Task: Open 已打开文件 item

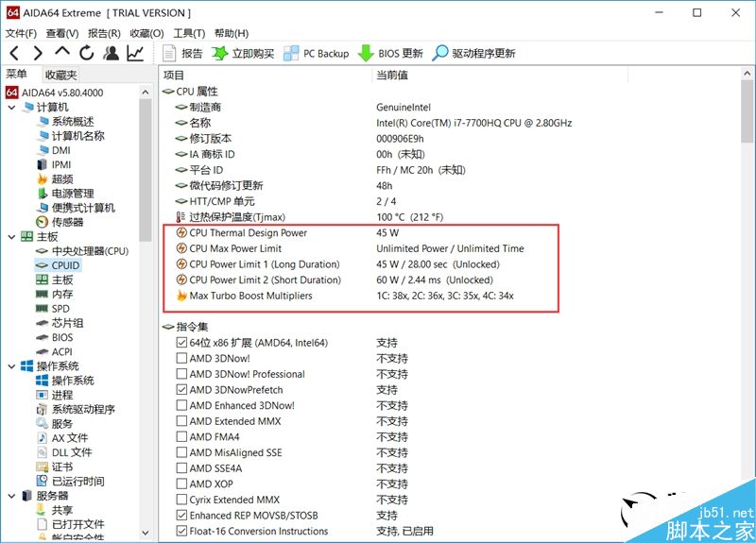Action: click(x=70, y=524)
